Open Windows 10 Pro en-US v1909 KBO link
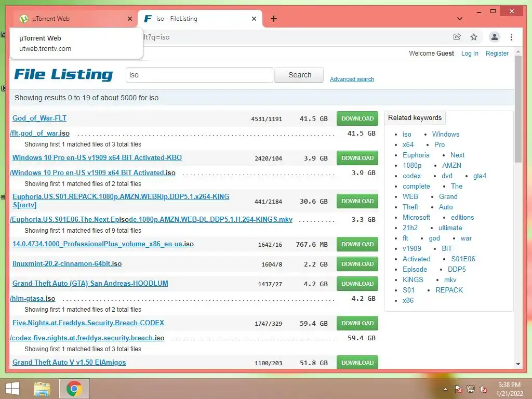This screenshot has width=532, height=399. coord(97,157)
